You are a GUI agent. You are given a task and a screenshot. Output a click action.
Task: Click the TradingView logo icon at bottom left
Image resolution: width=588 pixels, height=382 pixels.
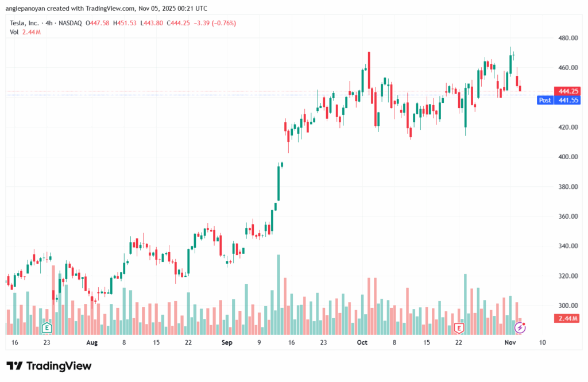click(15, 366)
